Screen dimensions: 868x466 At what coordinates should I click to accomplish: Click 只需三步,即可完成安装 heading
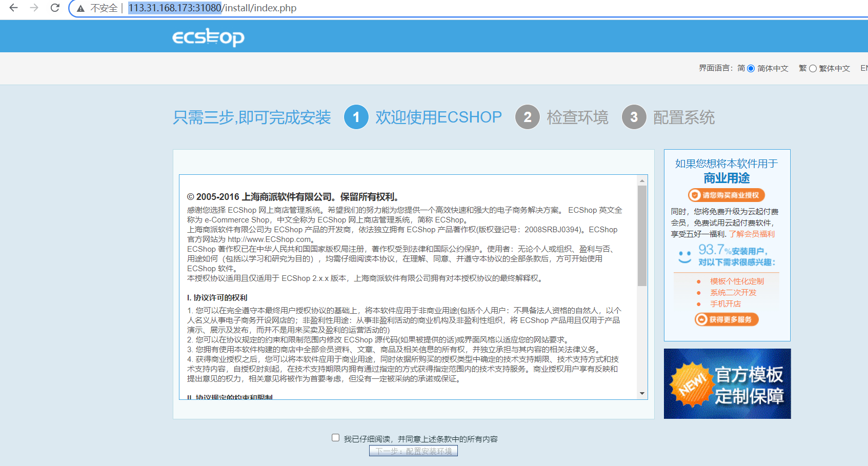click(x=252, y=117)
